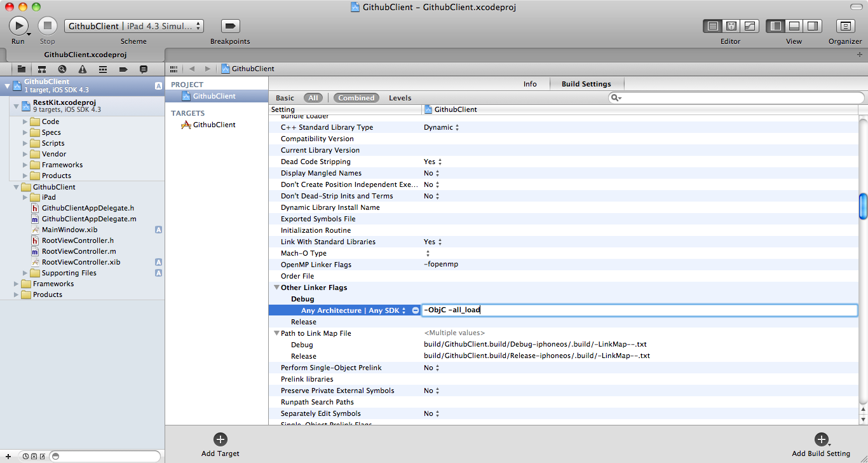
Task: Click the Stop button in toolbar
Action: click(x=48, y=25)
